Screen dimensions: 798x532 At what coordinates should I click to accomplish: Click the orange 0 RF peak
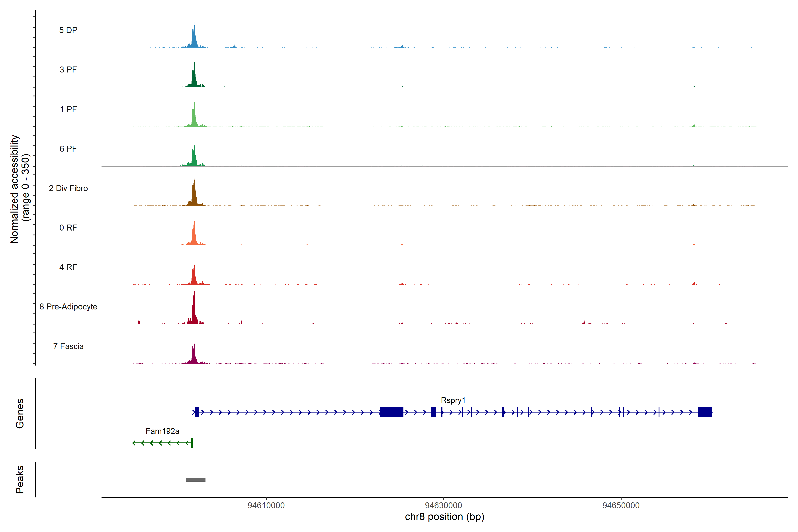(194, 237)
